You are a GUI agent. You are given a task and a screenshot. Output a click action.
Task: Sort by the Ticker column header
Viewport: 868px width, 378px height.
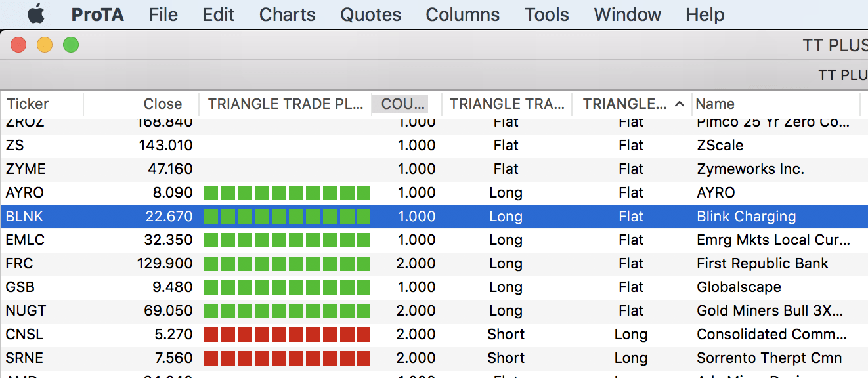[42, 104]
